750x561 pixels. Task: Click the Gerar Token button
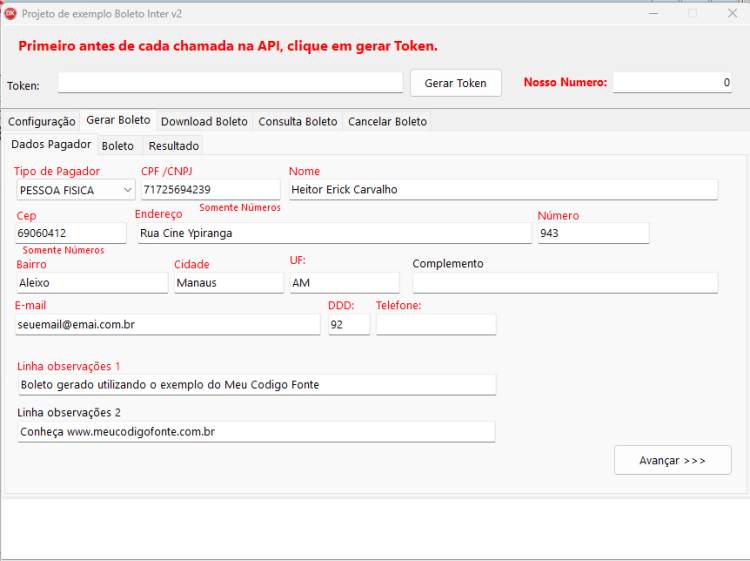tap(455, 83)
